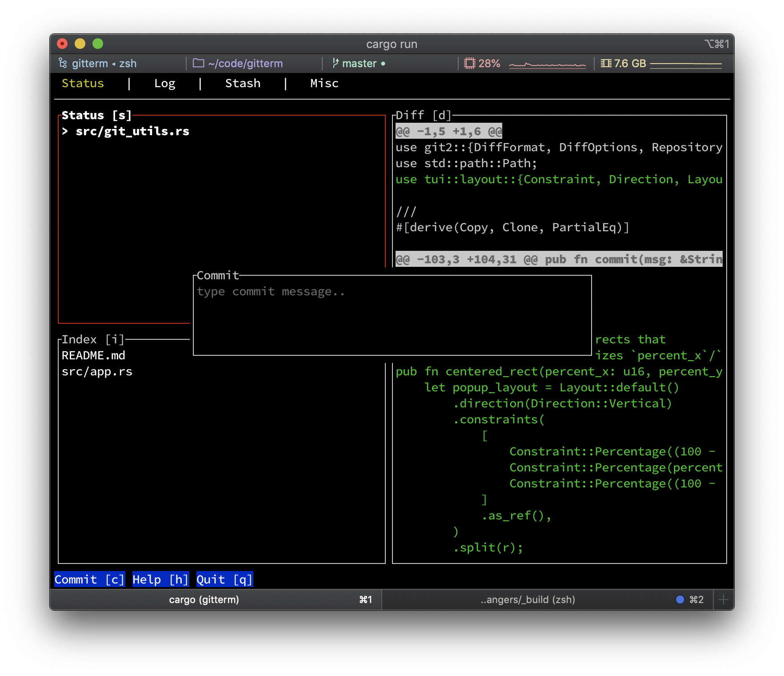Click the ~/code/gitterm path label
The width and height of the screenshot is (784, 676).
[245, 64]
